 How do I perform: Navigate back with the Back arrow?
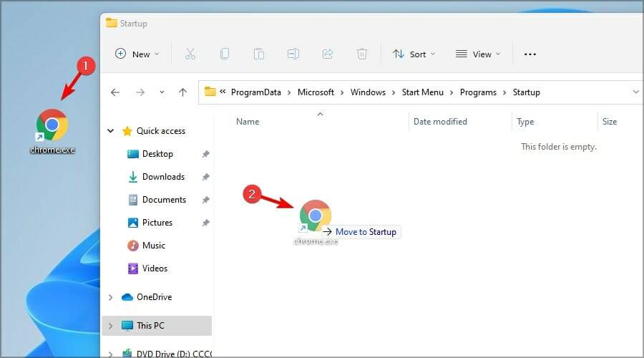115,92
